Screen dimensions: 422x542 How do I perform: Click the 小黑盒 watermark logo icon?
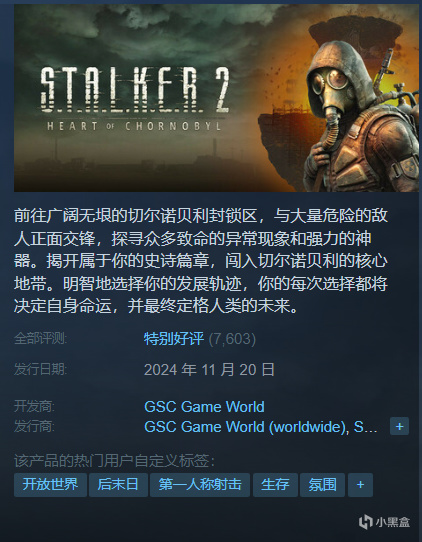pos(366,522)
